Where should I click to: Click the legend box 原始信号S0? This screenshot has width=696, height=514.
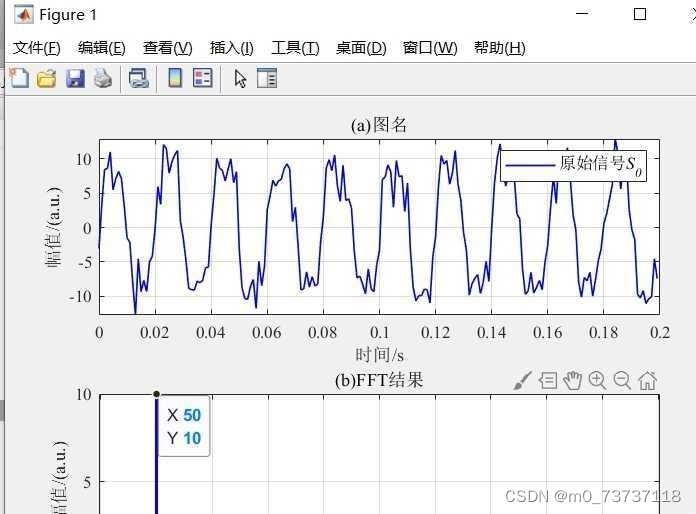click(573, 165)
